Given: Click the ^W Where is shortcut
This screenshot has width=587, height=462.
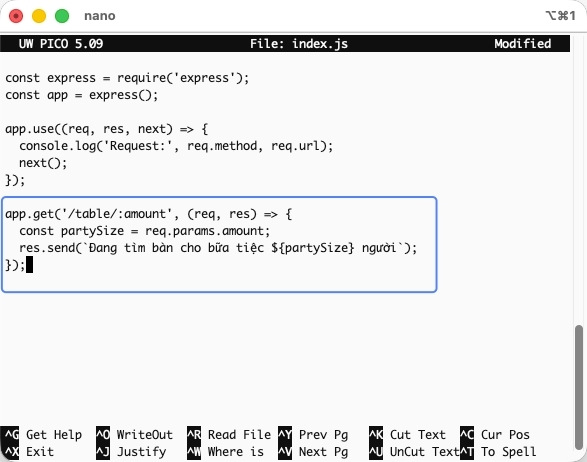Looking at the screenshot, I should pos(225,452).
